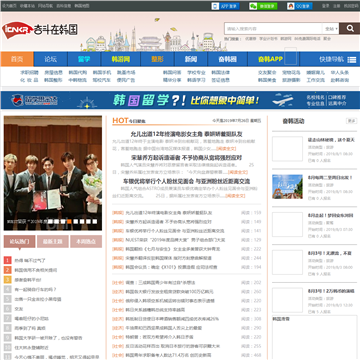This screenshot has width=360, height=360.
Task: Click the magnifier search button
Action: pos(349,29)
